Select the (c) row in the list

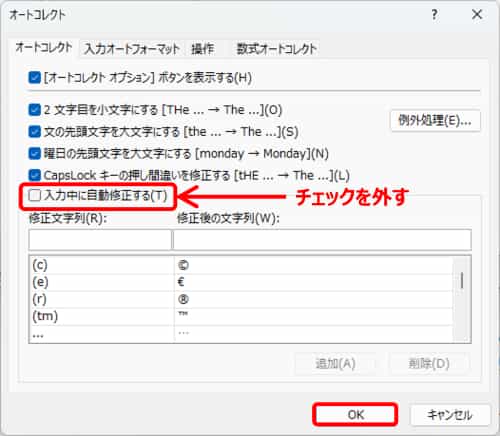[241, 265]
